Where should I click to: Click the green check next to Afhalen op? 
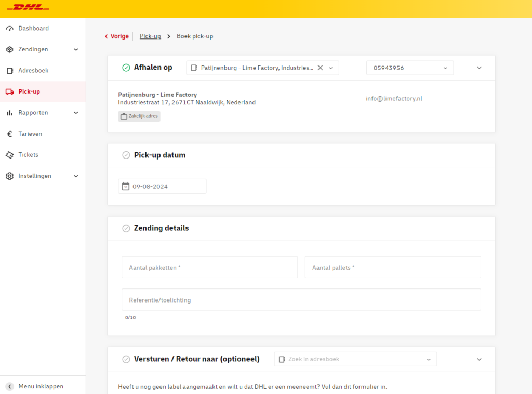(126, 68)
